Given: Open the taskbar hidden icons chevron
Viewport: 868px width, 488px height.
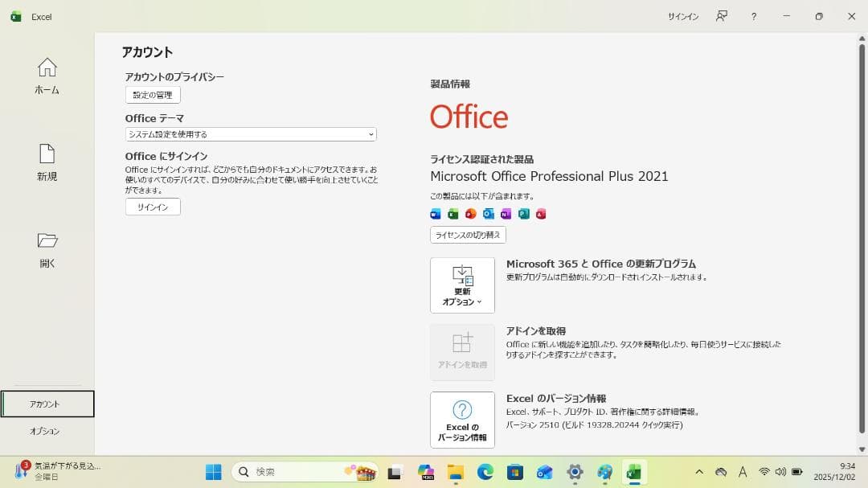Looking at the screenshot, I should coord(698,472).
